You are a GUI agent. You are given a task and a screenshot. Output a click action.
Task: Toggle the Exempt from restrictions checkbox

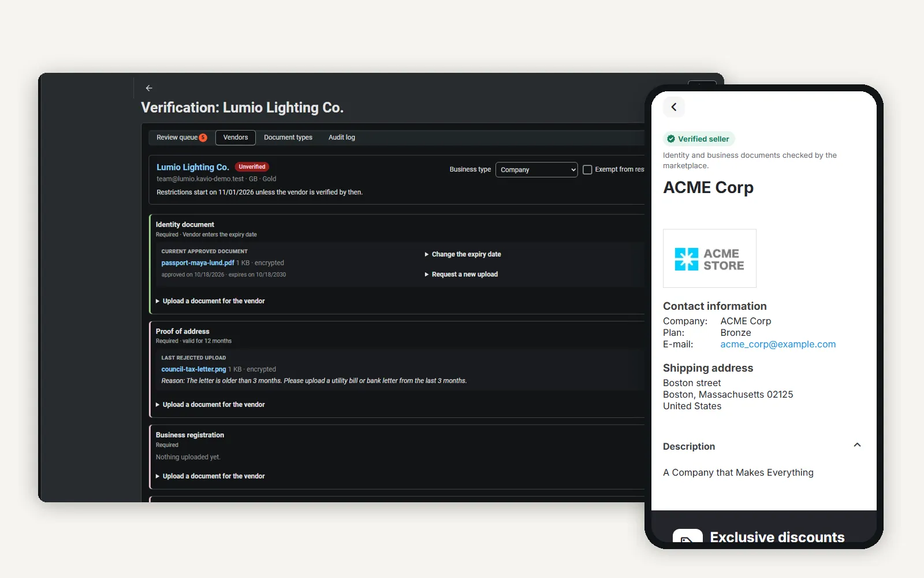pyautogui.click(x=587, y=169)
